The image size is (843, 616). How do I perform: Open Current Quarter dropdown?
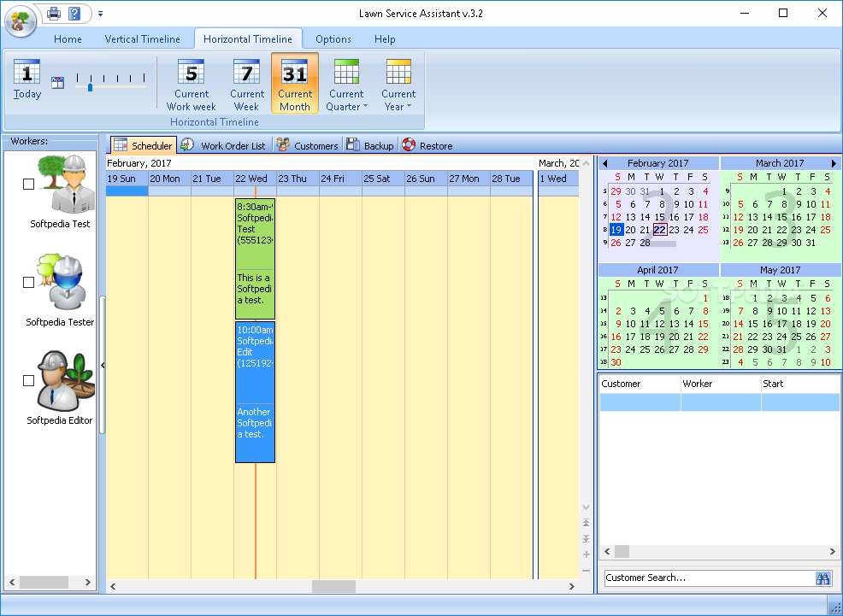[x=346, y=85]
